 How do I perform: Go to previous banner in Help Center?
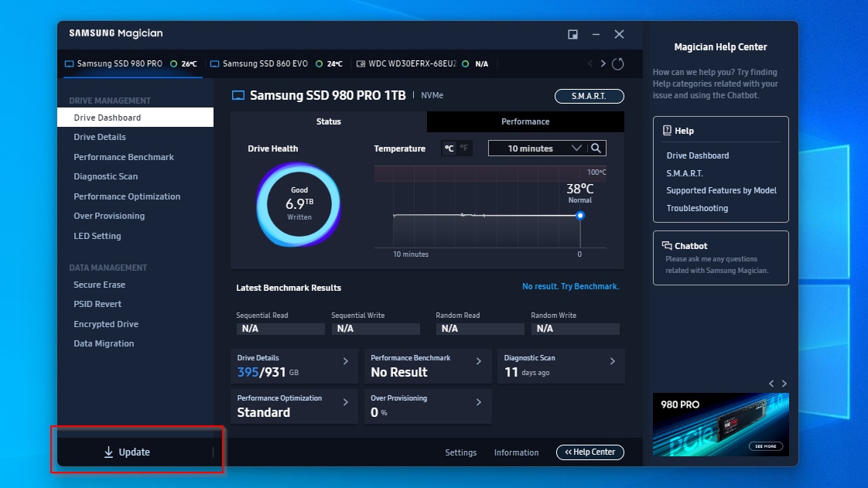click(x=771, y=384)
